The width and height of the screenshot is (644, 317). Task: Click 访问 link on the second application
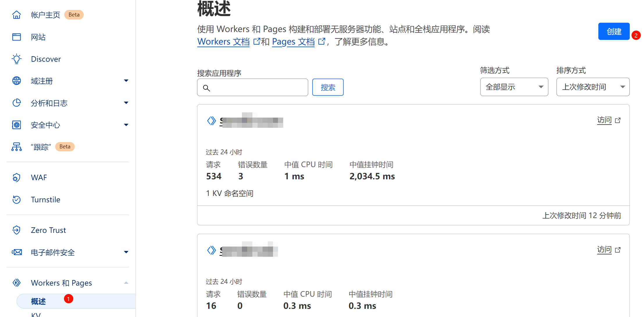604,249
